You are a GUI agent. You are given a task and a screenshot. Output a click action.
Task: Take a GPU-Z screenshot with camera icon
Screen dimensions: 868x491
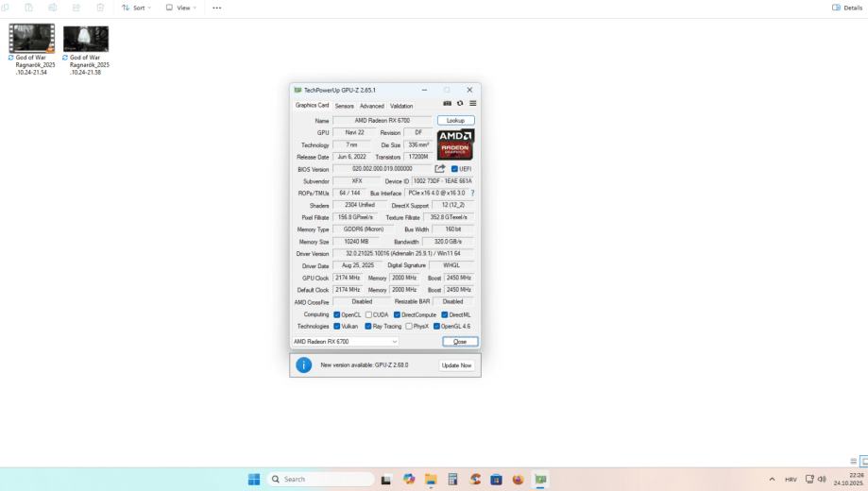tap(448, 104)
